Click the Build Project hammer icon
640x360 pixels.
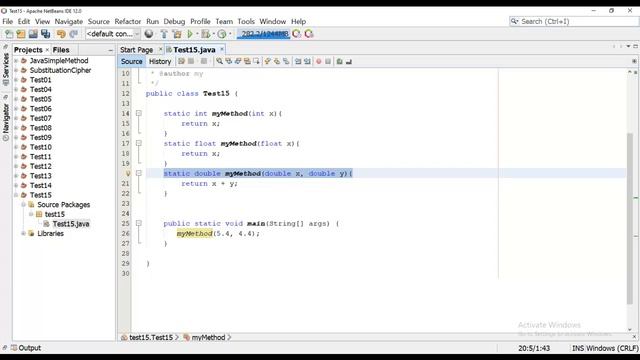(164, 34)
